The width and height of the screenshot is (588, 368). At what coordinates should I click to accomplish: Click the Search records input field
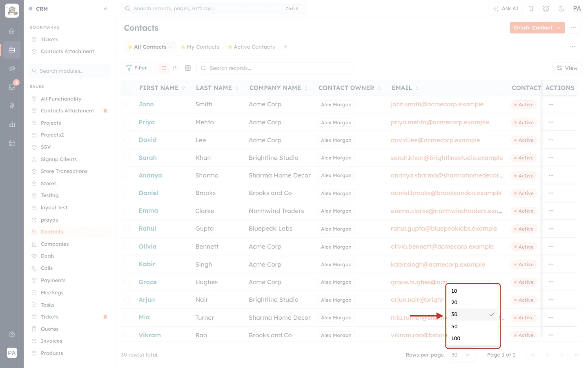[x=275, y=68]
